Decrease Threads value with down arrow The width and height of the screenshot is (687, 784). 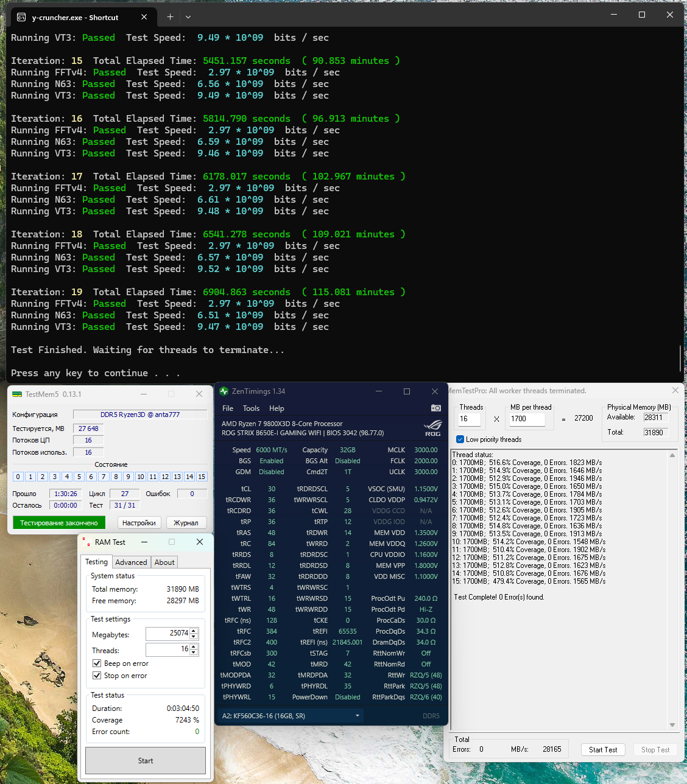(194, 653)
